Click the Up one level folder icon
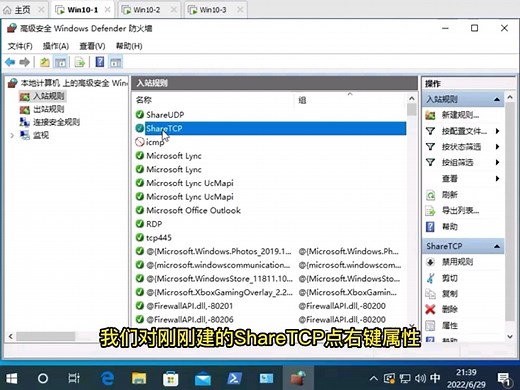 pyautogui.click(x=45, y=62)
